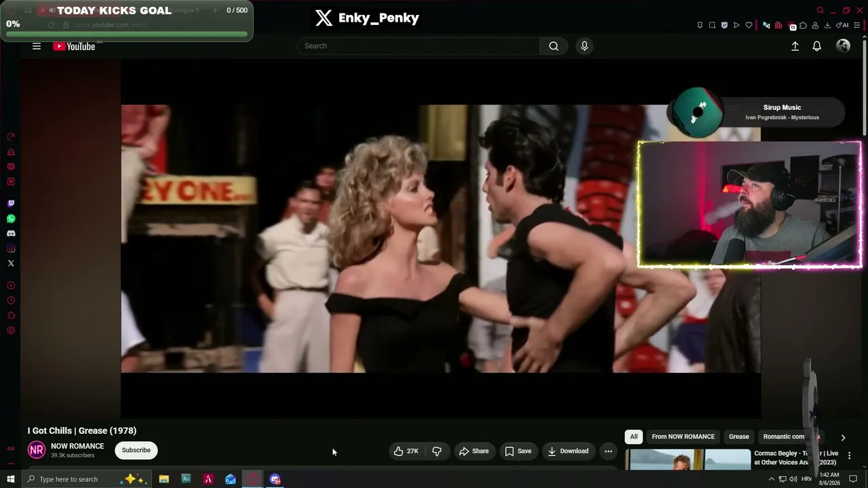This screenshot has width=868, height=488.
Task: Select the All filter chip
Action: (633, 437)
